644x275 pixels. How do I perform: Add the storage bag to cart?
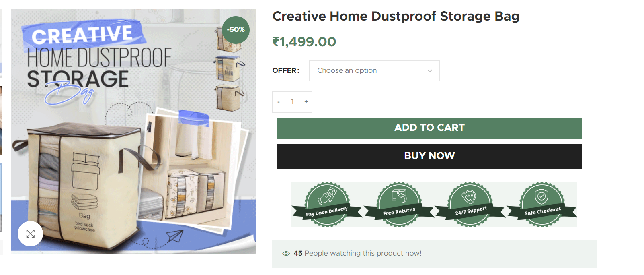coord(430,128)
